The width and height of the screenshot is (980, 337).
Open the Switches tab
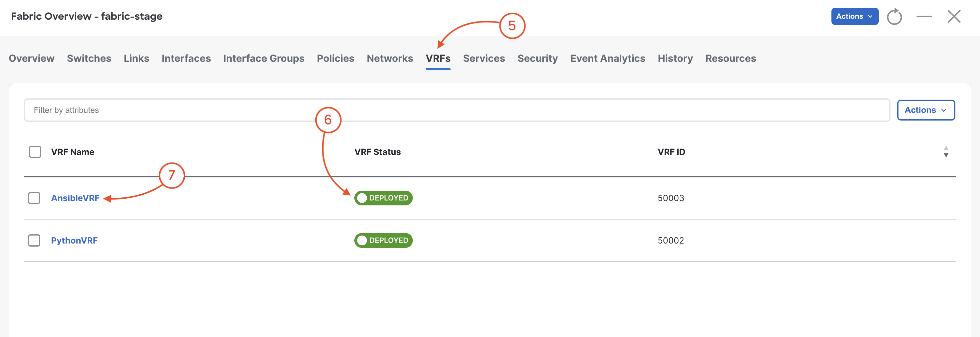click(x=89, y=58)
